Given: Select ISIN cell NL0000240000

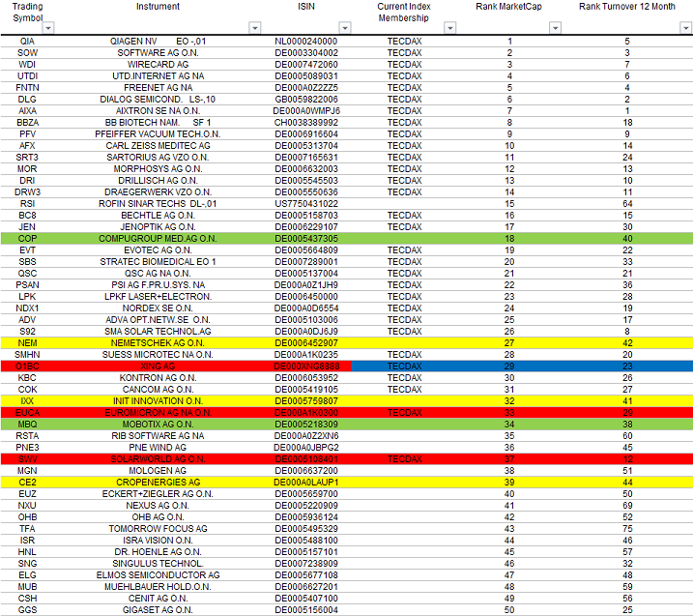Looking at the screenshot, I should (x=306, y=42).
